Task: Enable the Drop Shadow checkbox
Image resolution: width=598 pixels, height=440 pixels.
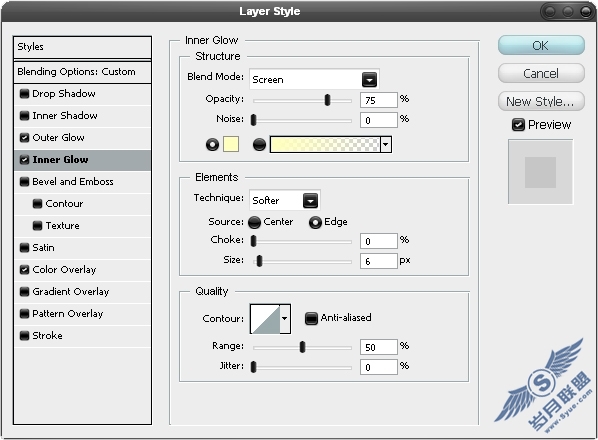Action: click(x=24, y=93)
